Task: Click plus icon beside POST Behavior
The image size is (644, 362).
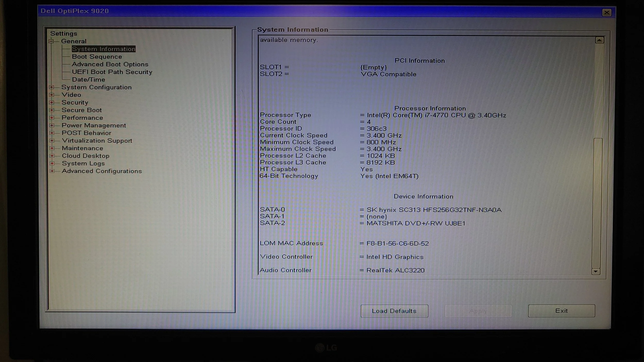Action: [x=52, y=133]
